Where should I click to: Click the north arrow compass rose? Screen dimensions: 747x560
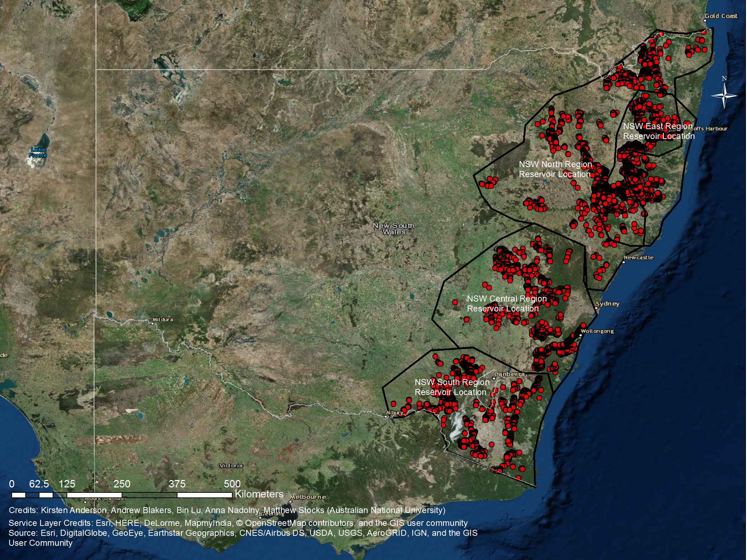pyautogui.click(x=724, y=95)
